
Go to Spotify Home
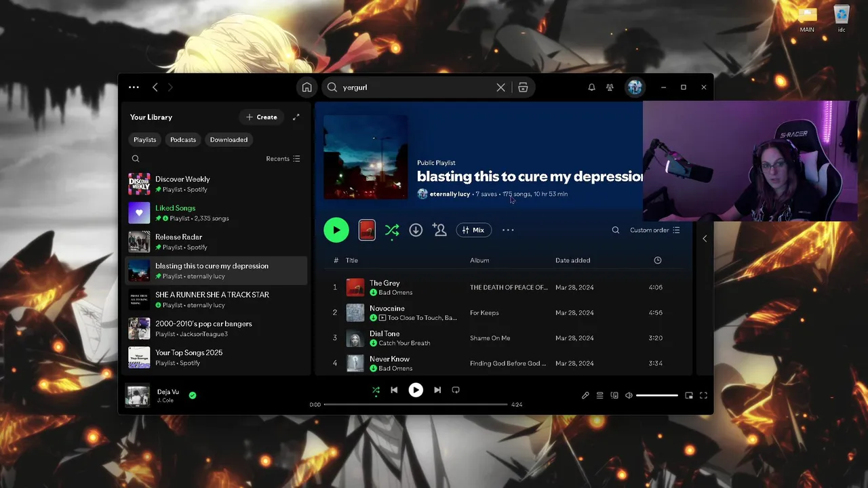[307, 87]
